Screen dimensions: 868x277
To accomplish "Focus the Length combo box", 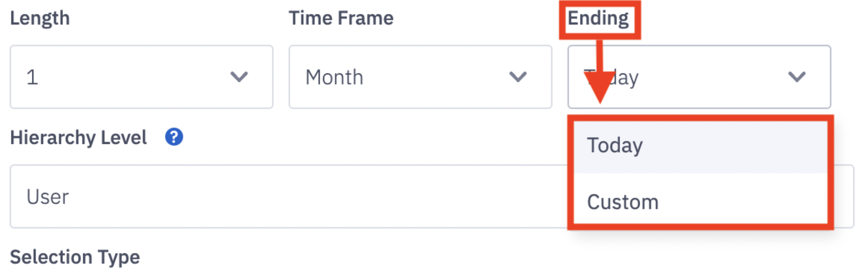I will coord(142,77).
